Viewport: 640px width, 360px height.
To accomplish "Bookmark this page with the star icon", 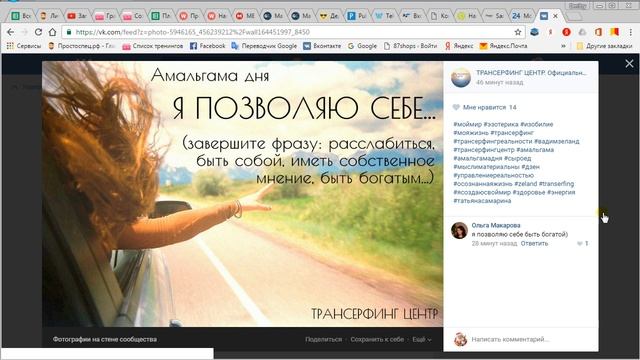I will (518, 32).
